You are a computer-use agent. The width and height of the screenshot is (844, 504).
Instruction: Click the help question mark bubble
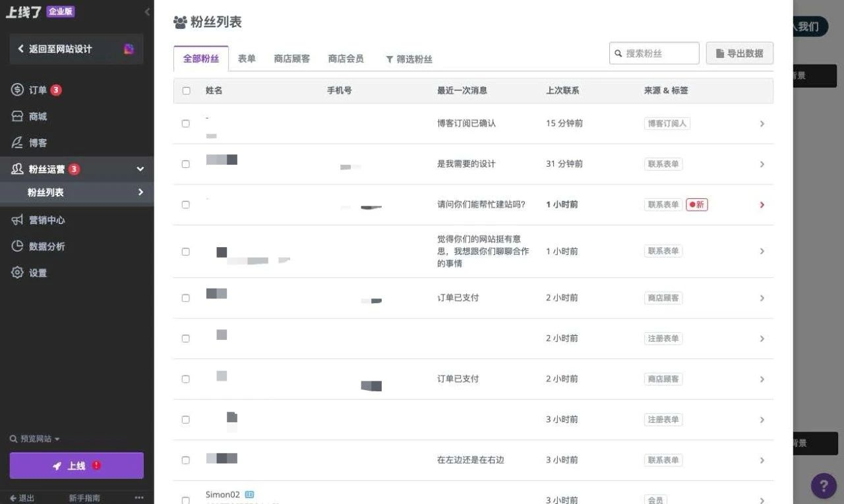coord(824,486)
